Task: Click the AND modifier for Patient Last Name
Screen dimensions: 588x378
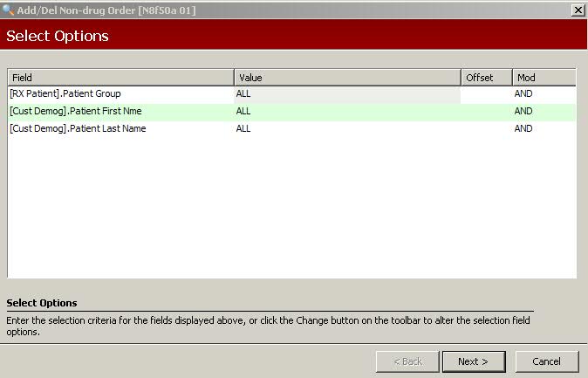Action: coord(544,128)
